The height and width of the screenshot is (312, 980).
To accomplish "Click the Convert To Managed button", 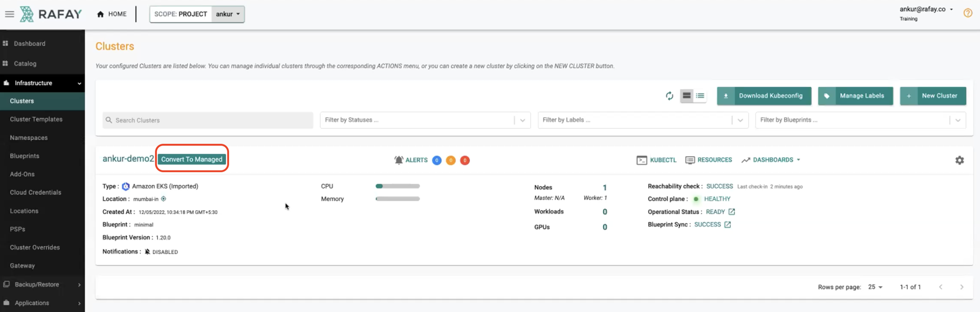I will [192, 159].
